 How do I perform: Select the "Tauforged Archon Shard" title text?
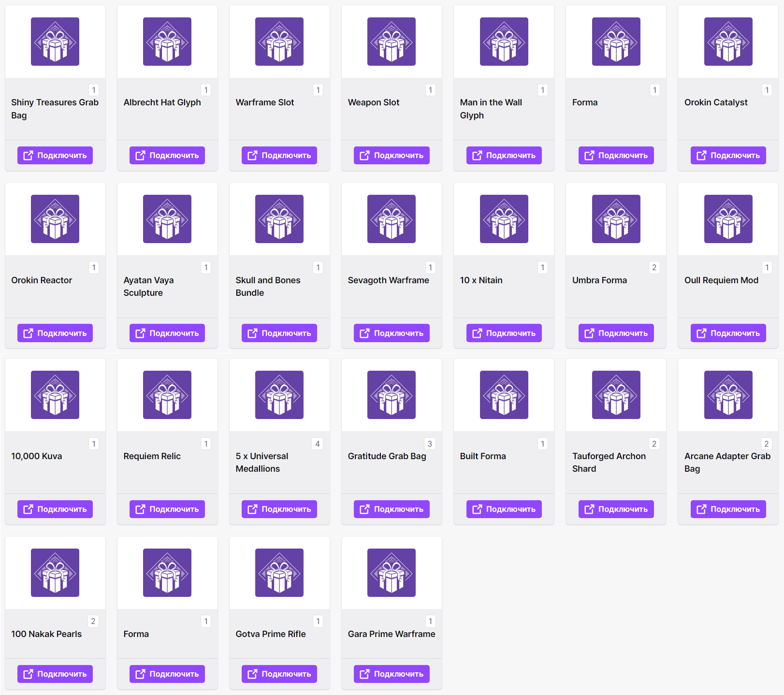[x=609, y=463]
